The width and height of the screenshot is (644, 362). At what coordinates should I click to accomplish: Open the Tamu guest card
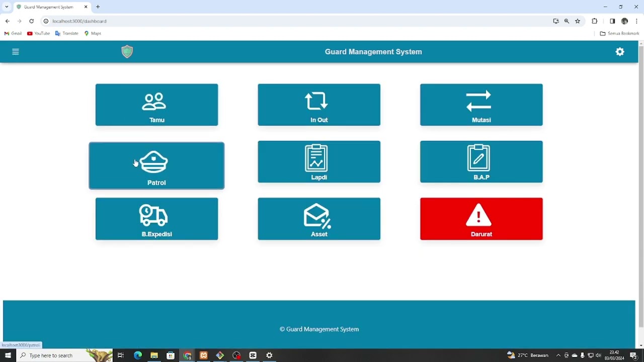point(156,105)
